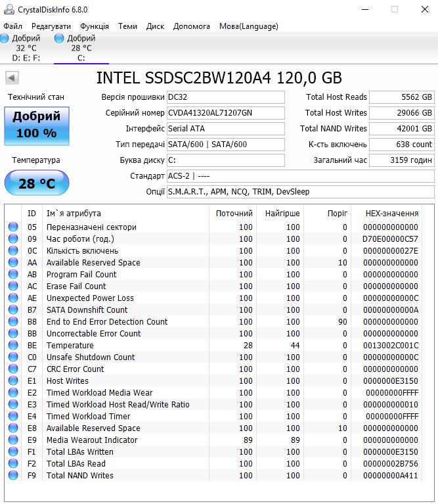Click status circle for Temperature attribute
The height and width of the screenshot is (504, 438).
[x=13, y=345]
